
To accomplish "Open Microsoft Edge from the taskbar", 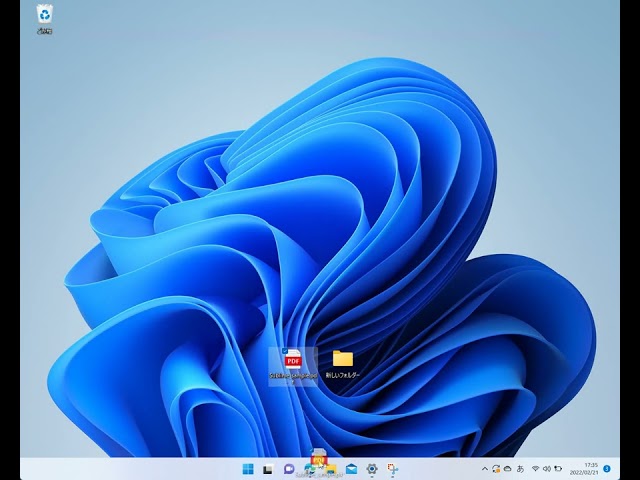I will pos(310,469).
